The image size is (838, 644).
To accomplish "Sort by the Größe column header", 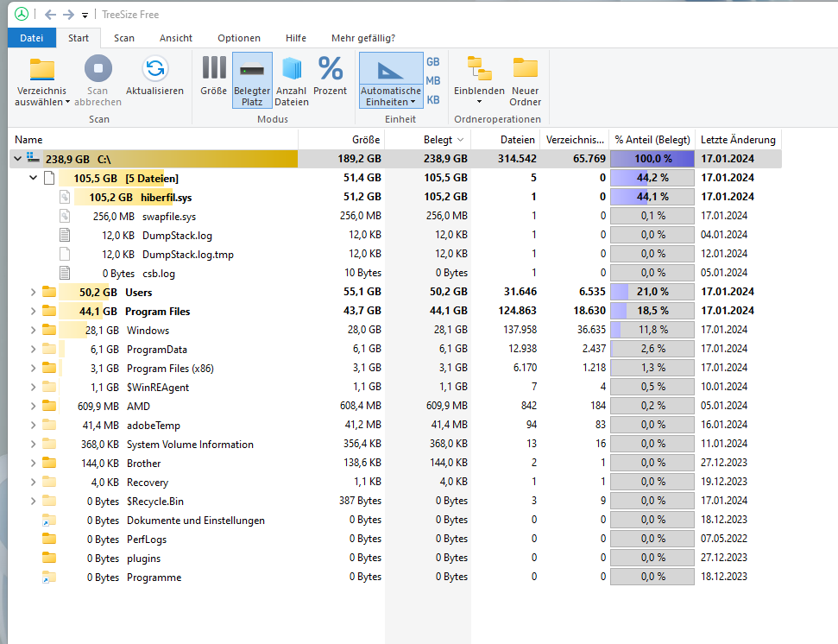I will 341,140.
